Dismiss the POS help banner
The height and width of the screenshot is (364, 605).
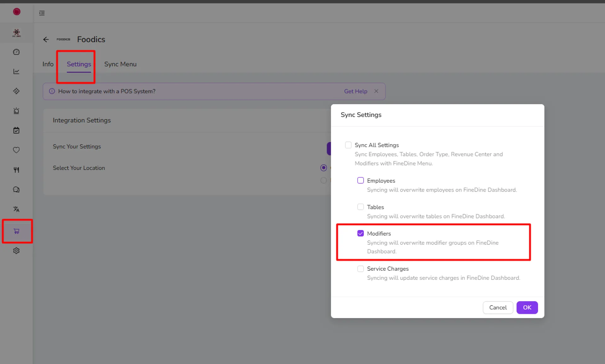376,91
